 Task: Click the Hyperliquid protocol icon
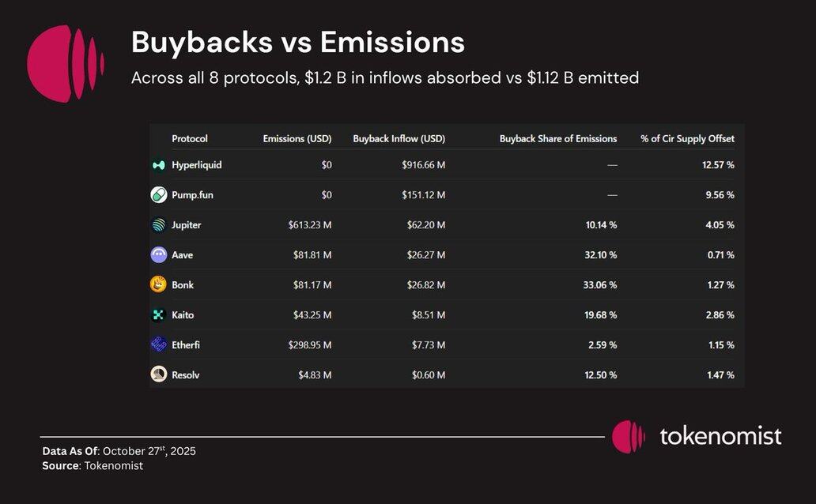click(158, 165)
